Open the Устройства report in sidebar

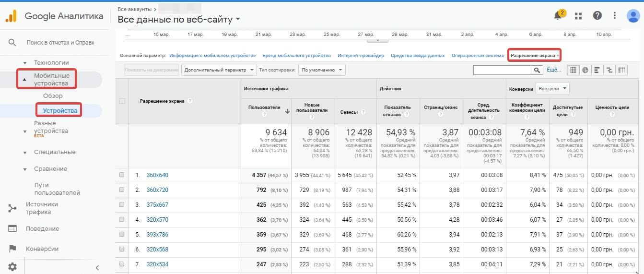click(60, 111)
